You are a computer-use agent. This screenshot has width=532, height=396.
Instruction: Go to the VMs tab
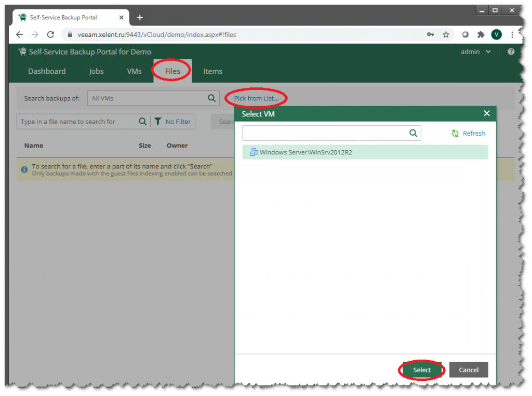tap(135, 71)
